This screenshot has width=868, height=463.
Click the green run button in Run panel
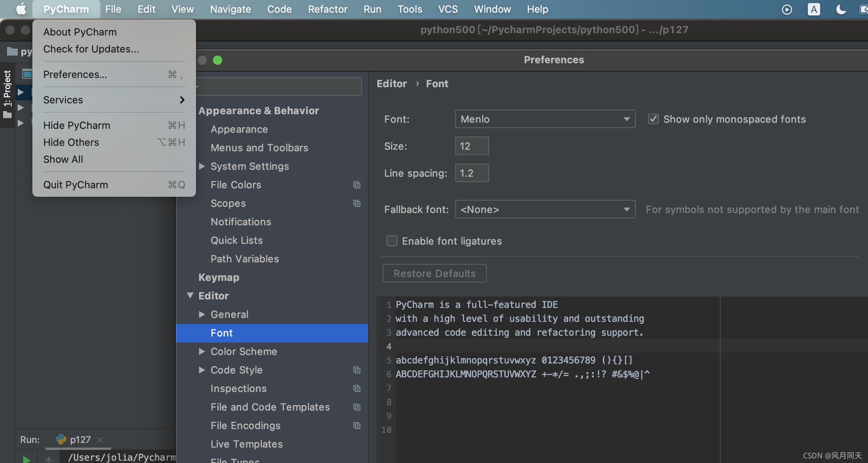(x=26, y=459)
